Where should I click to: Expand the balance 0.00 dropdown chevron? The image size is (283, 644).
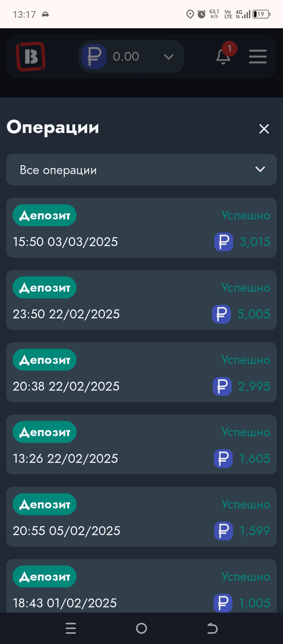coord(168,57)
